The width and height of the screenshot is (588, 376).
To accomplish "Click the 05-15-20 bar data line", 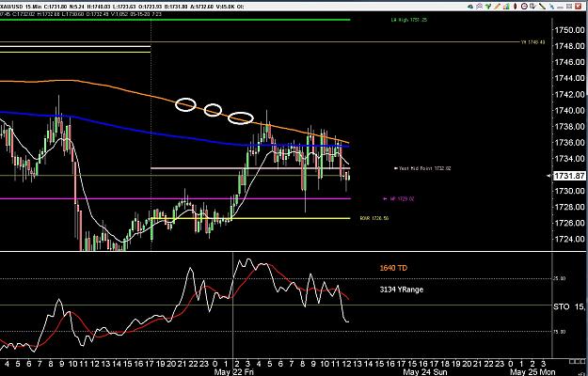I will click(81, 14).
